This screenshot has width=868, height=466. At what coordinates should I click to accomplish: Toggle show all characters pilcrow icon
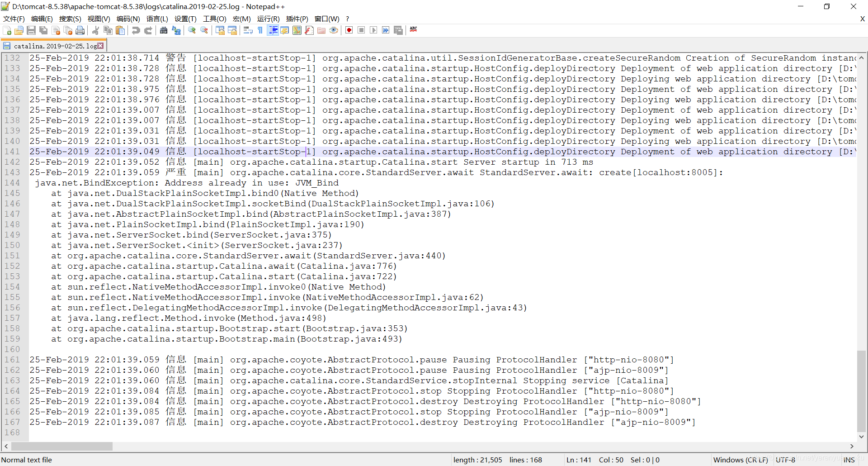(x=260, y=30)
